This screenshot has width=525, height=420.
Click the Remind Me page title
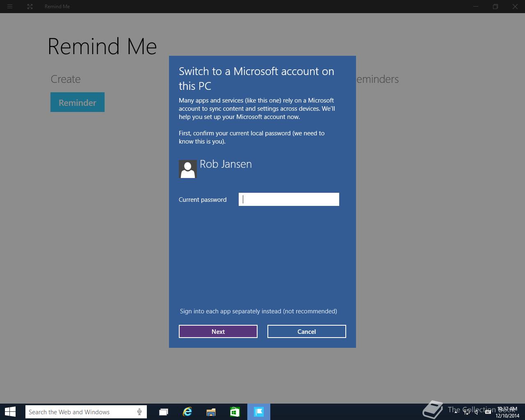pos(102,46)
